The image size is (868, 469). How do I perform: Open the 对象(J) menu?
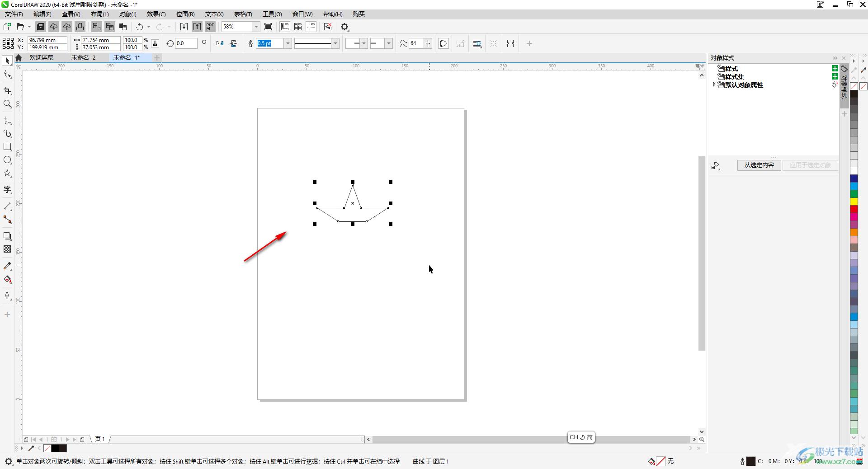click(x=127, y=14)
